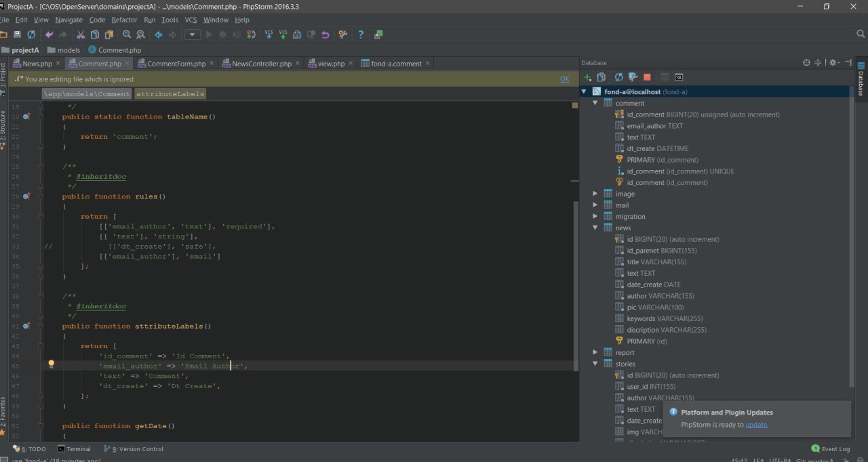Expand the report table node
The width and height of the screenshot is (868, 462).
[x=595, y=352]
